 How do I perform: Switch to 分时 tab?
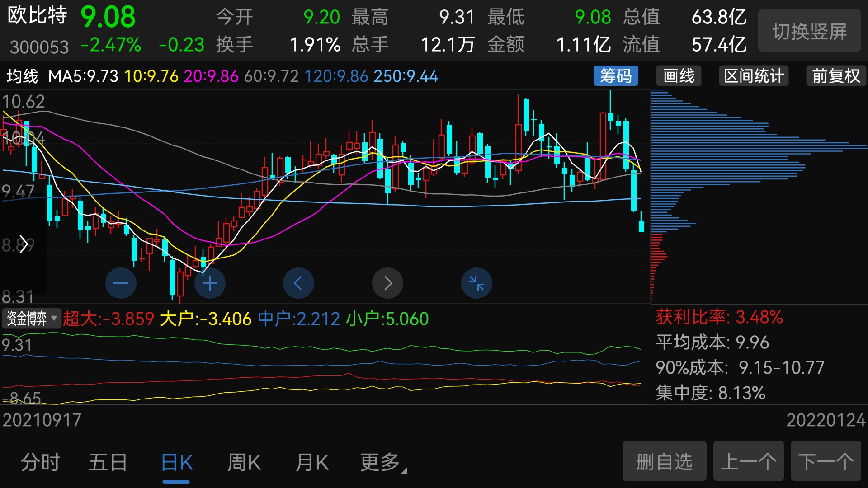pos(41,463)
